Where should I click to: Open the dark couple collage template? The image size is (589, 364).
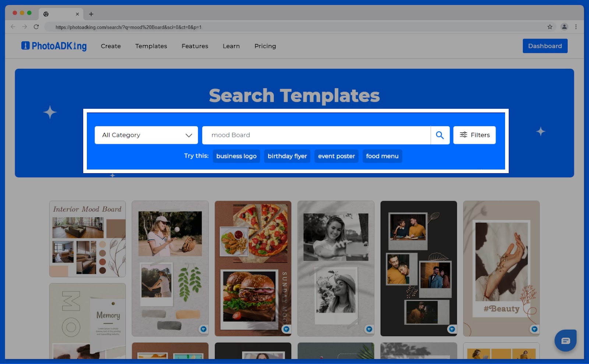pyautogui.click(x=419, y=268)
